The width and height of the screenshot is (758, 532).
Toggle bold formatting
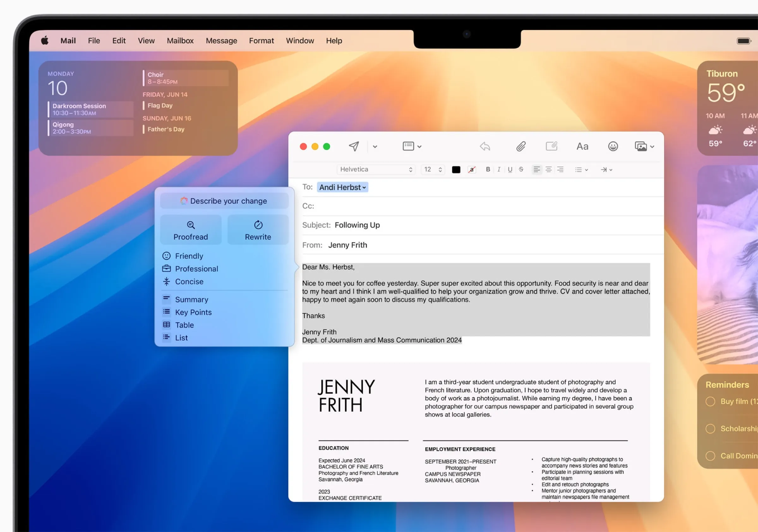tap(488, 169)
